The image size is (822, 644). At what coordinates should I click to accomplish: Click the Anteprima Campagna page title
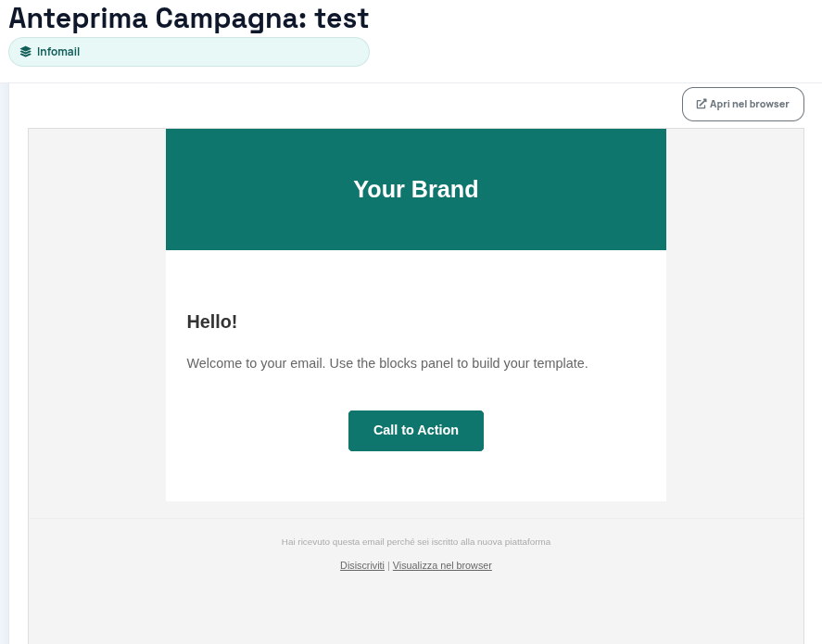158,18
